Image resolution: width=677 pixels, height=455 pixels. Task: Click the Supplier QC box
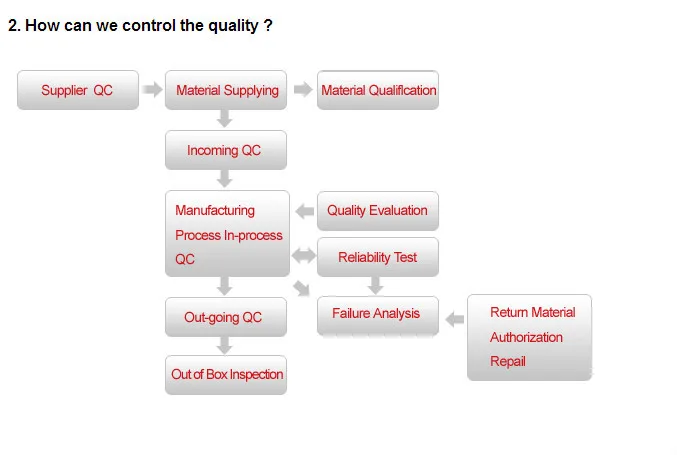pyautogui.click(x=77, y=90)
